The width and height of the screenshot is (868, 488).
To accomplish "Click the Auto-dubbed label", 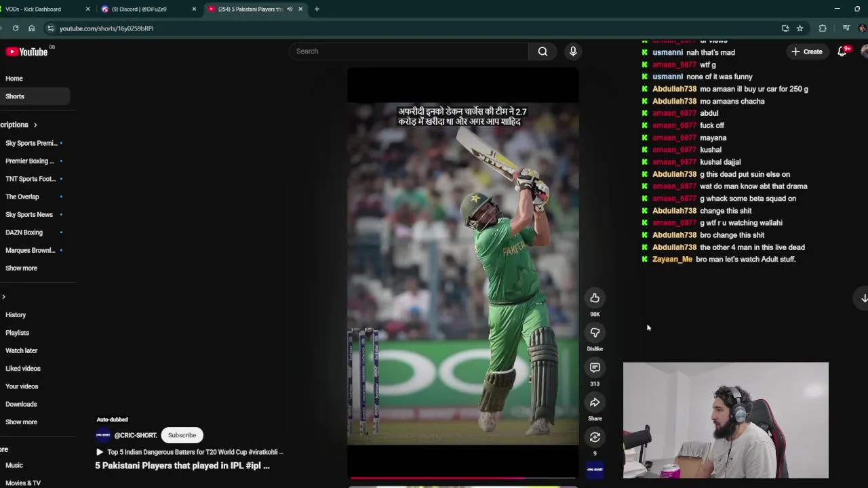I will tap(112, 420).
